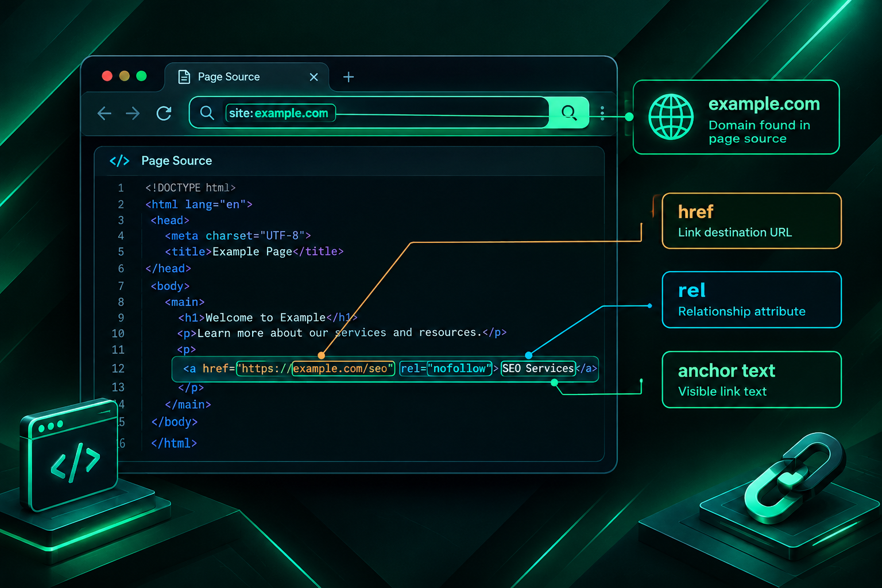Click the yellow minimize window dot

pos(124,76)
